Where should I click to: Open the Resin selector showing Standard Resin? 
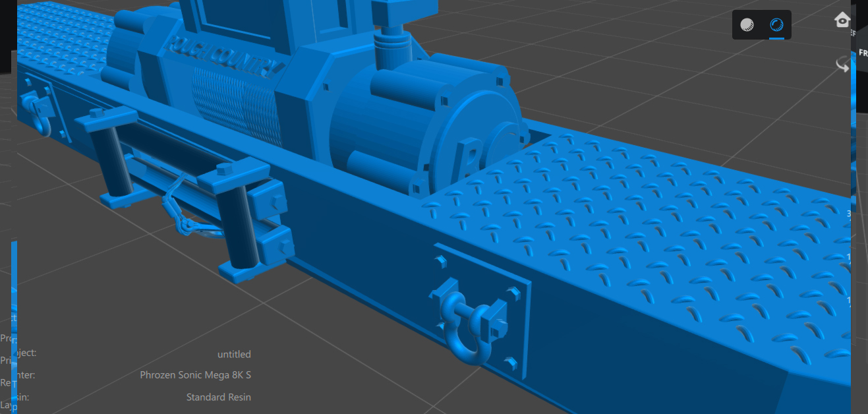pos(219,397)
